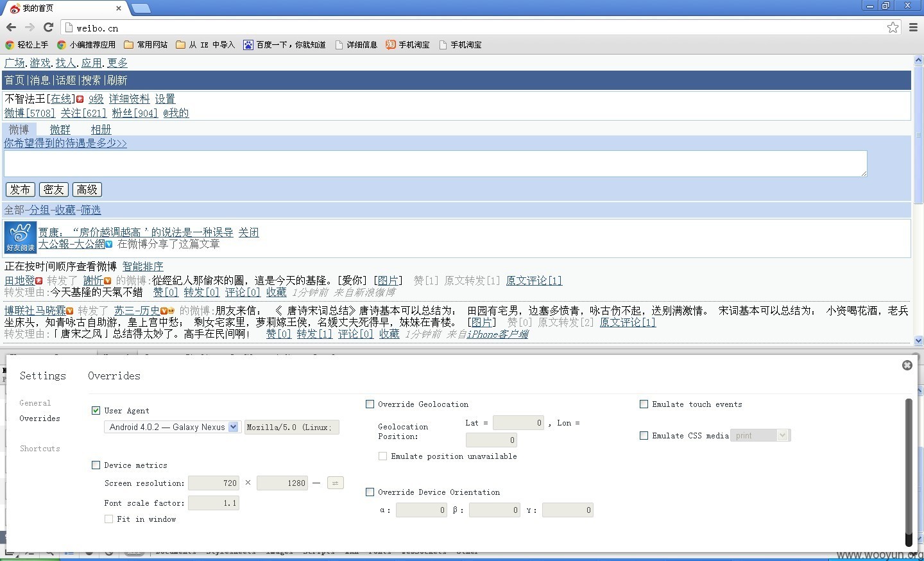Screen dimensions: 924x561
Task: Click the 密友 button
Action: coord(54,189)
